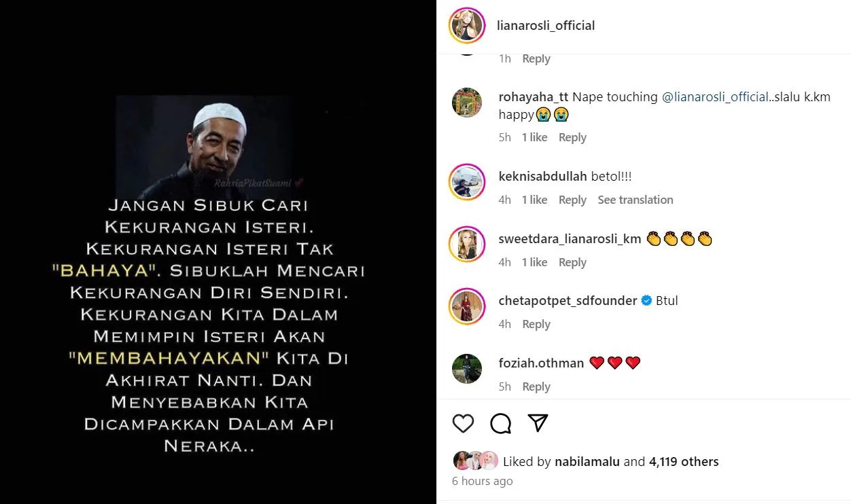
Task: Open foziah.othman's avatar
Action: click(466, 369)
